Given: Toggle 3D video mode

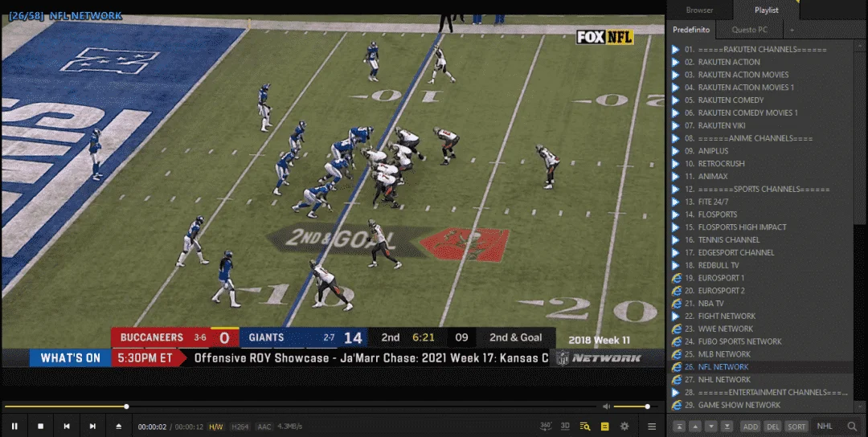Looking at the screenshot, I should point(565,426).
